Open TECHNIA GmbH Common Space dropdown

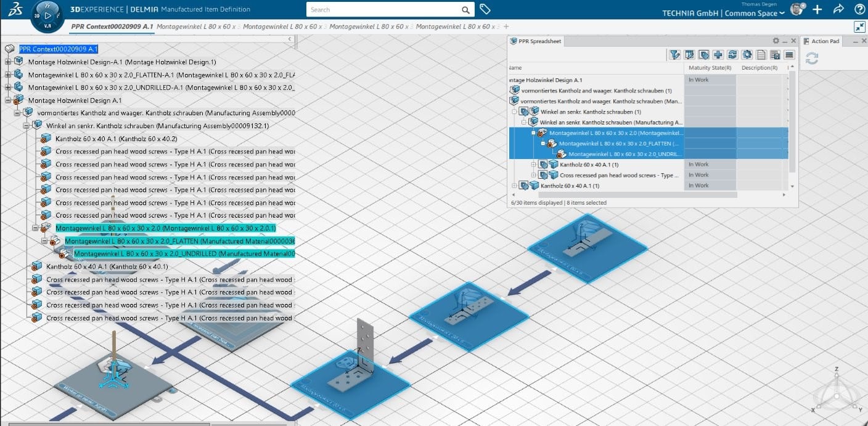(x=724, y=14)
